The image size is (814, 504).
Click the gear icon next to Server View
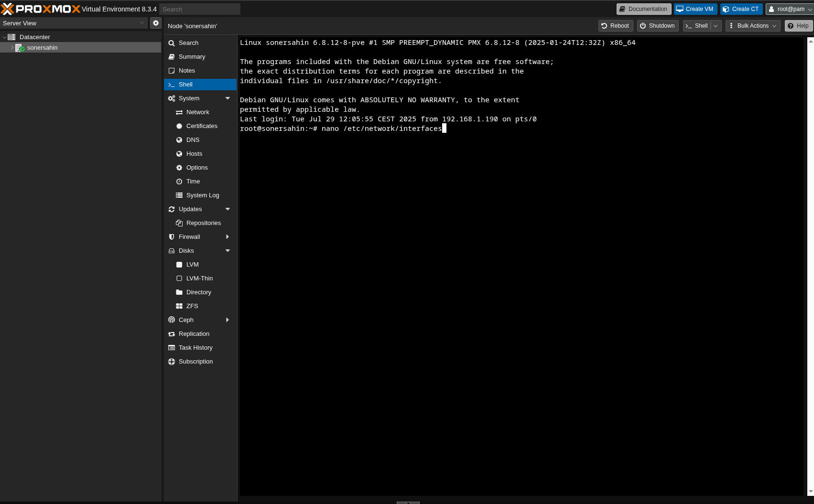[x=155, y=22]
